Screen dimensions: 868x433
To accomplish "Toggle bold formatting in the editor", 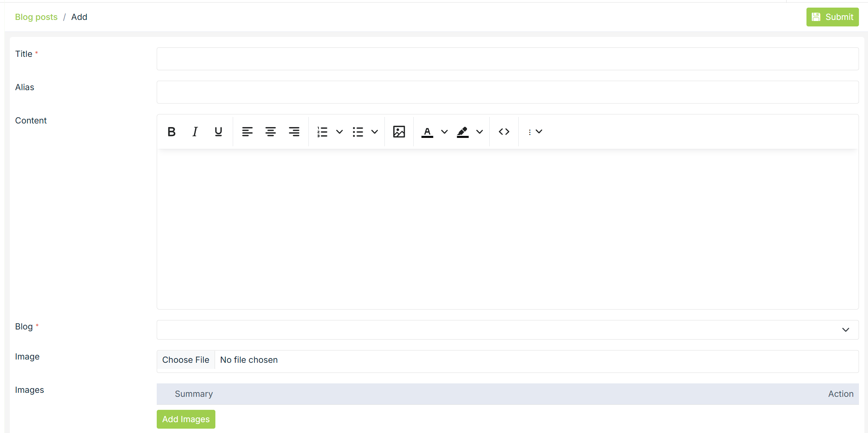I will [x=171, y=131].
